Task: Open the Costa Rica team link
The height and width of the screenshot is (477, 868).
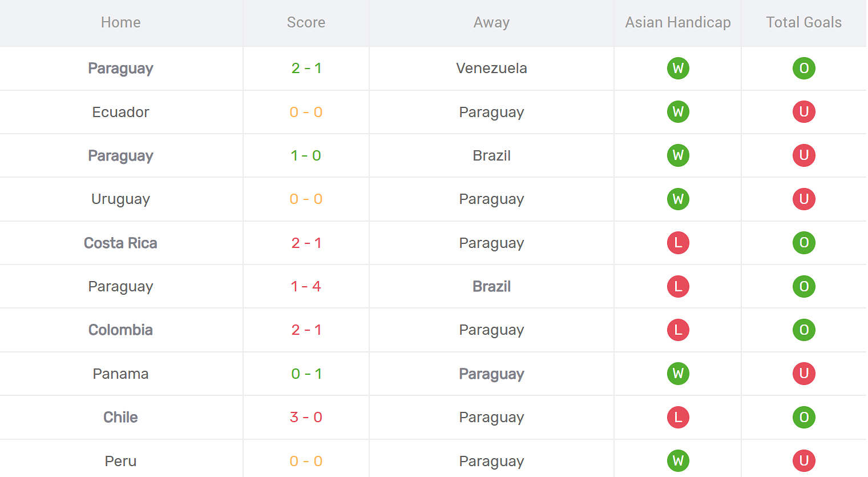Action: [120, 243]
